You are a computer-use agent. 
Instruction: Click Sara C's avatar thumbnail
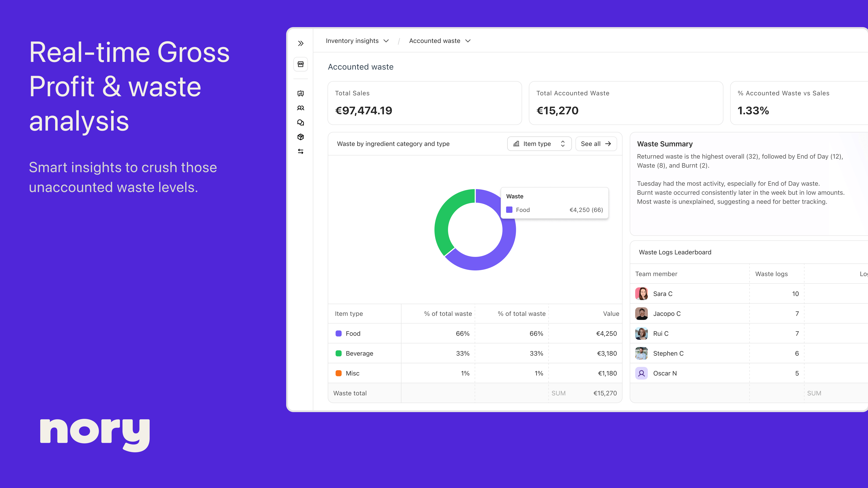[x=641, y=294]
